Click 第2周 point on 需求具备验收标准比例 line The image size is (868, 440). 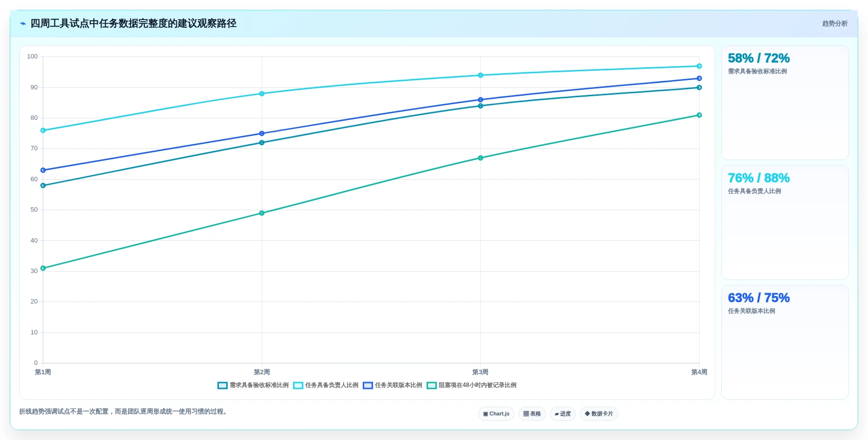(x=262, y=143)
